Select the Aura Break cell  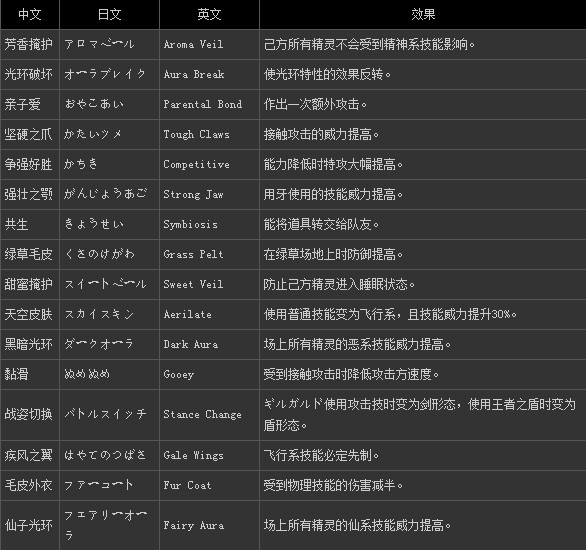[x=209, y=74]
